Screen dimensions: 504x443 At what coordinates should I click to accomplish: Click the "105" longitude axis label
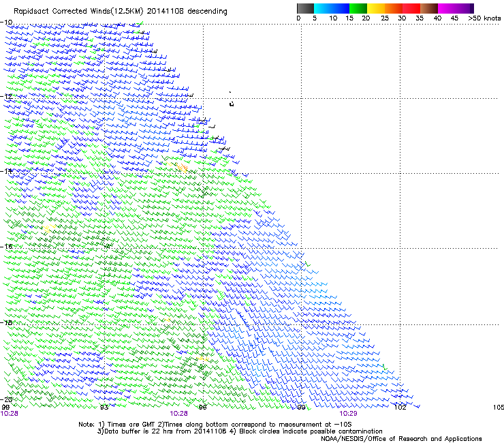coord(499,408)
